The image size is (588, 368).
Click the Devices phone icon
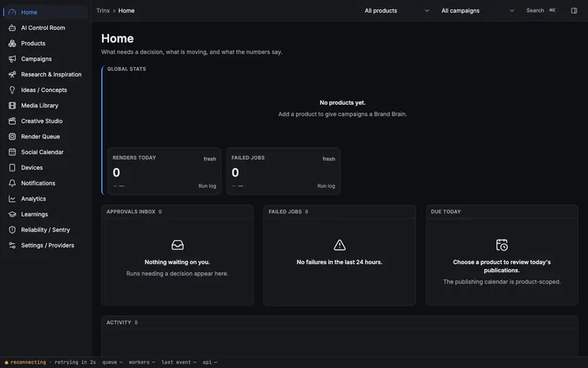12,168
